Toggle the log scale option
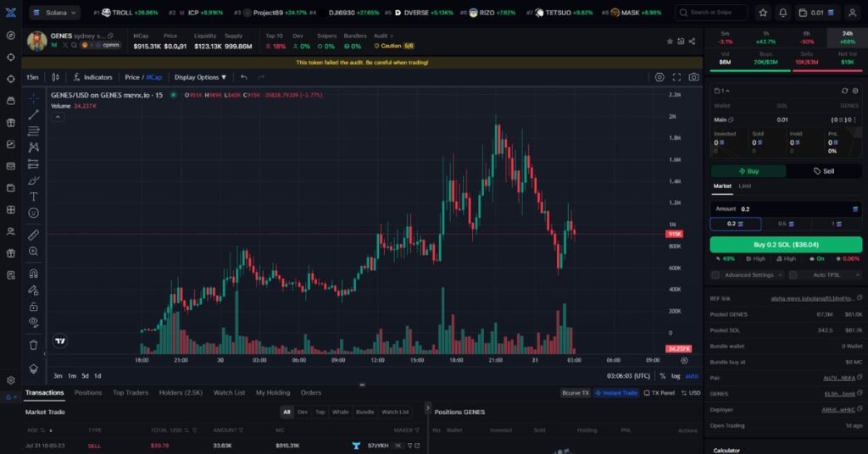This screenshot has height=454, width=868. coord(676,376)
